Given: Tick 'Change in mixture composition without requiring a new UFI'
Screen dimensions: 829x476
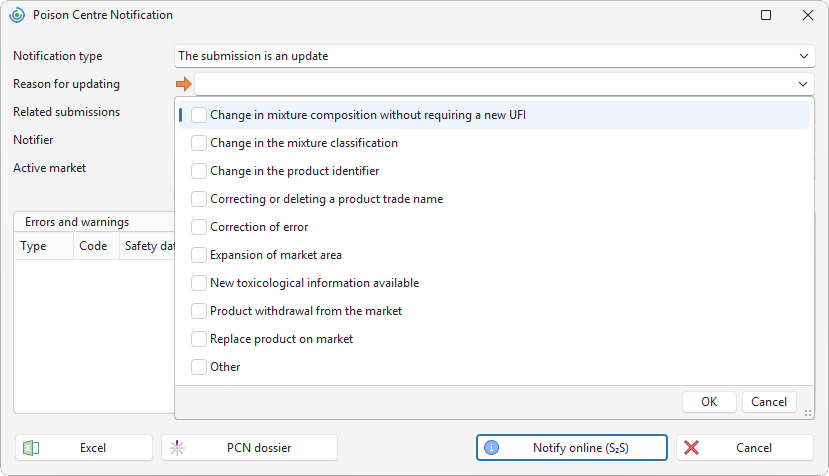Looking at the screenshot, I should click(199, 115).
